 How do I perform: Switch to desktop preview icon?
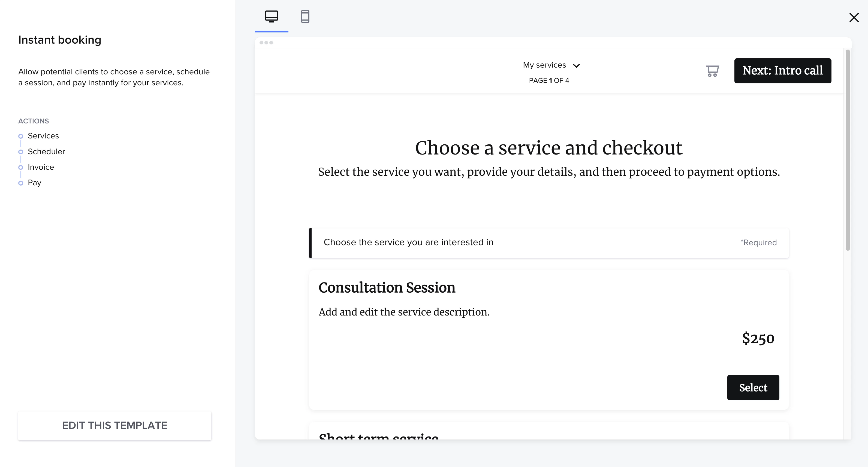271,16
